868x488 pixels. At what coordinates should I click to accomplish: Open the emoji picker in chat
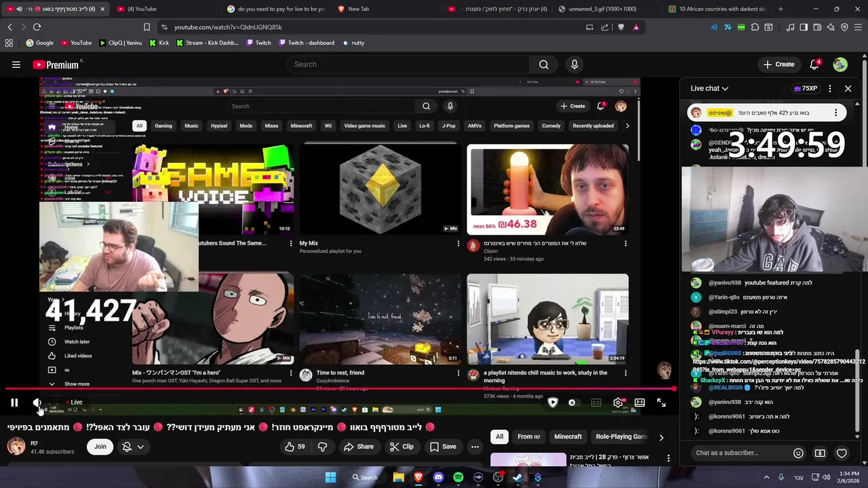(x=798, y=453)
